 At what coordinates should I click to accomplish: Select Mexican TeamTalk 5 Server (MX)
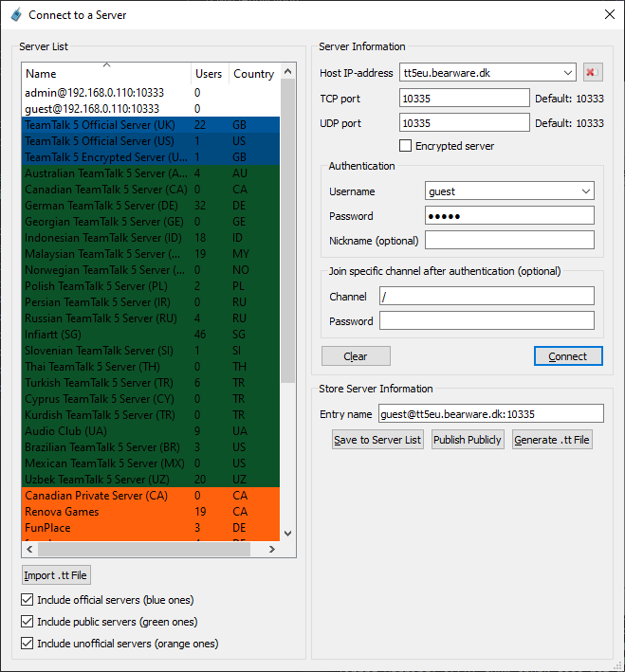[x=151, y=463]
